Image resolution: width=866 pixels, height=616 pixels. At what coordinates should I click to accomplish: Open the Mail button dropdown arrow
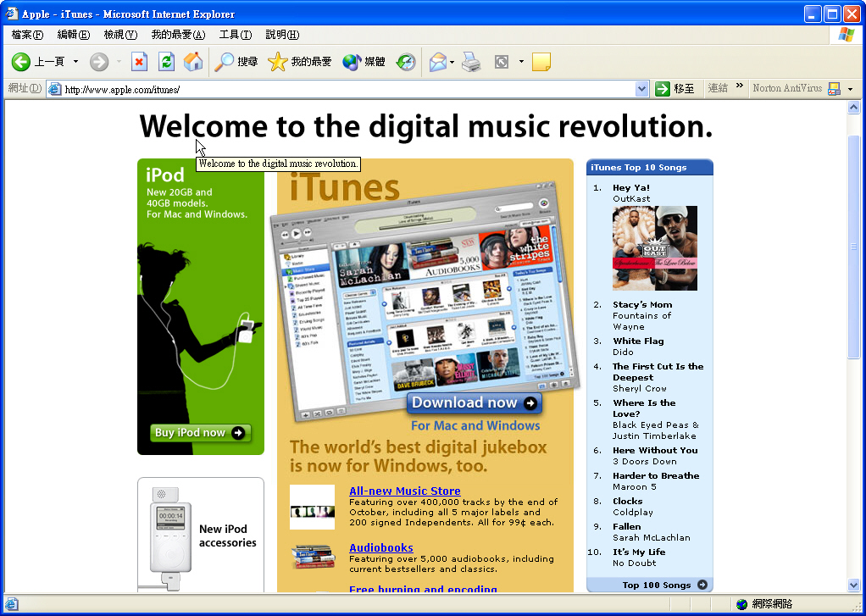click(452, 62)
